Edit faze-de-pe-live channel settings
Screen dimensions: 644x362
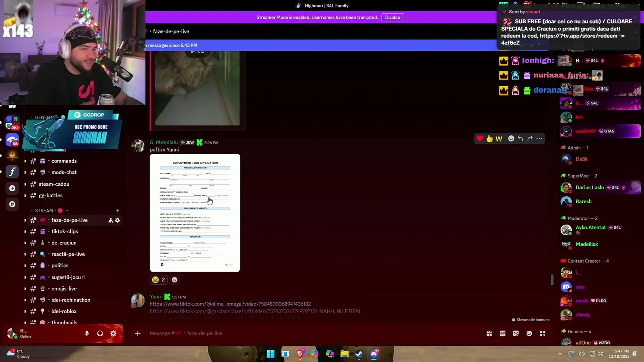click(x=118, y=220)
